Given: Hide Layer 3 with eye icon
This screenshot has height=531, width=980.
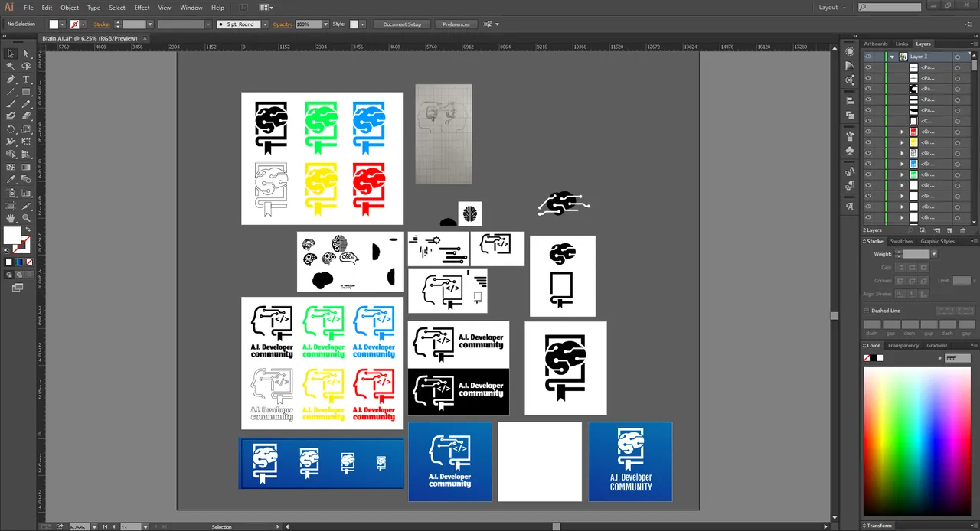Looking at the screenshot, I should coord(868,57).
